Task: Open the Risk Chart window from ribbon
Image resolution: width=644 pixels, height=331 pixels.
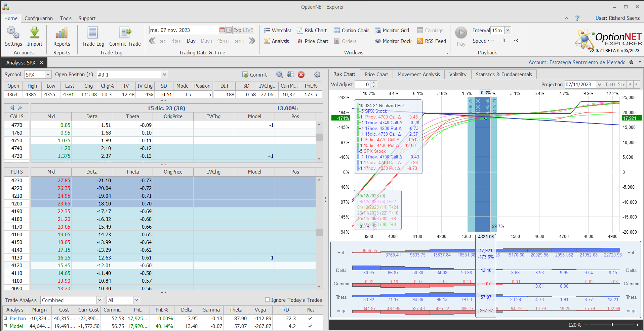Action: click(x=312, y=30)
